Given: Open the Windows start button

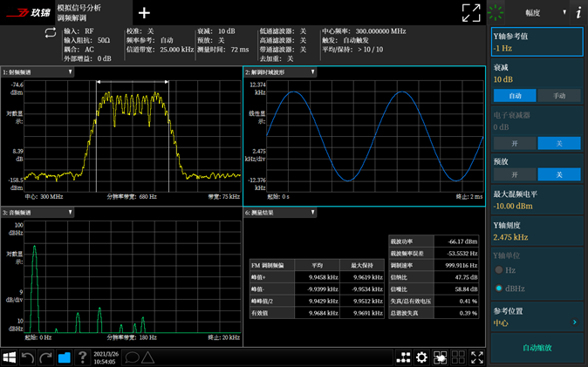Looking at the screenshot, I should point(10,357).
